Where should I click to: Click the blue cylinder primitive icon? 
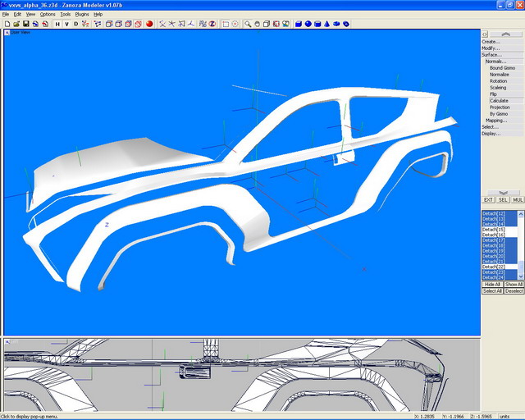317,24
